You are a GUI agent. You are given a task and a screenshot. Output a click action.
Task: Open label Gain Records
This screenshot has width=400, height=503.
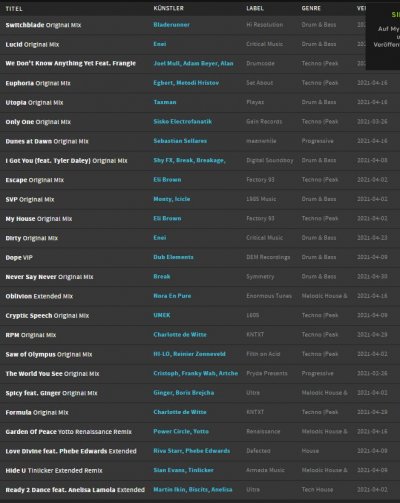tap(264, 121)
